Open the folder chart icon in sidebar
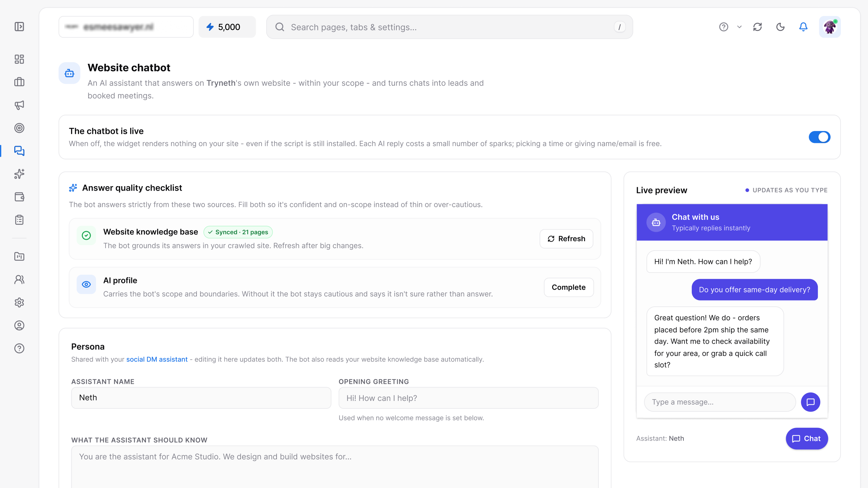Screen dimensions: 868x488 (x=19, y=257)
